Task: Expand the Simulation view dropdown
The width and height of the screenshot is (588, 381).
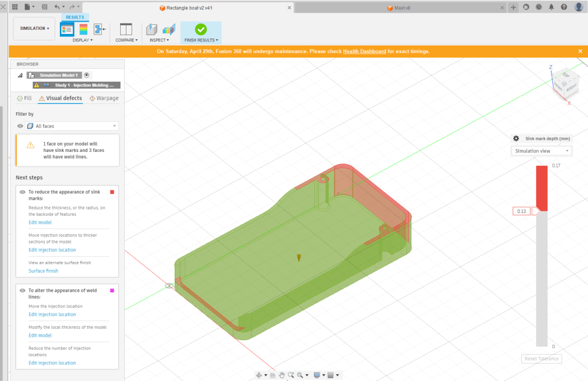Action: click(x=541, y=151)
